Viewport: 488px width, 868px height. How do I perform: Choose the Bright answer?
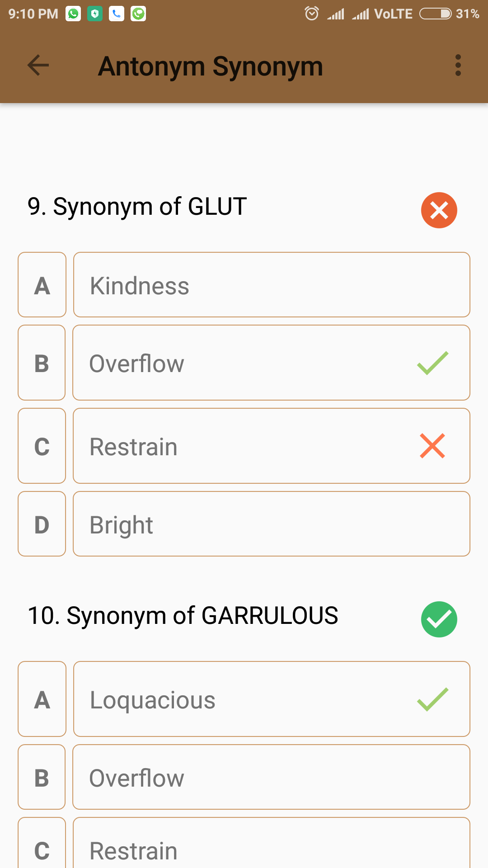pyautogui.click(x=272, y=524)
